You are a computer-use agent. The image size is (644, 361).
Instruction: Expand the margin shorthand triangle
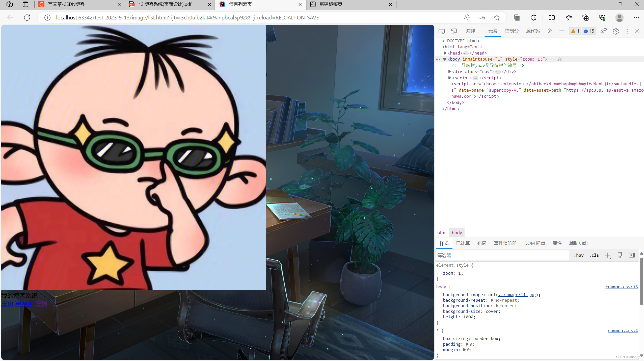pyautogui.click(x=464, y=350)
